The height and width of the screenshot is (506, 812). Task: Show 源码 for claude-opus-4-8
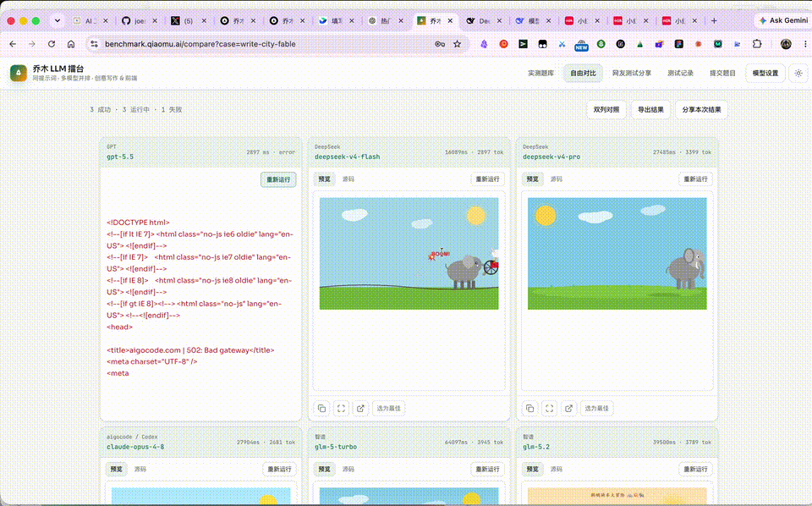[140, 470]
